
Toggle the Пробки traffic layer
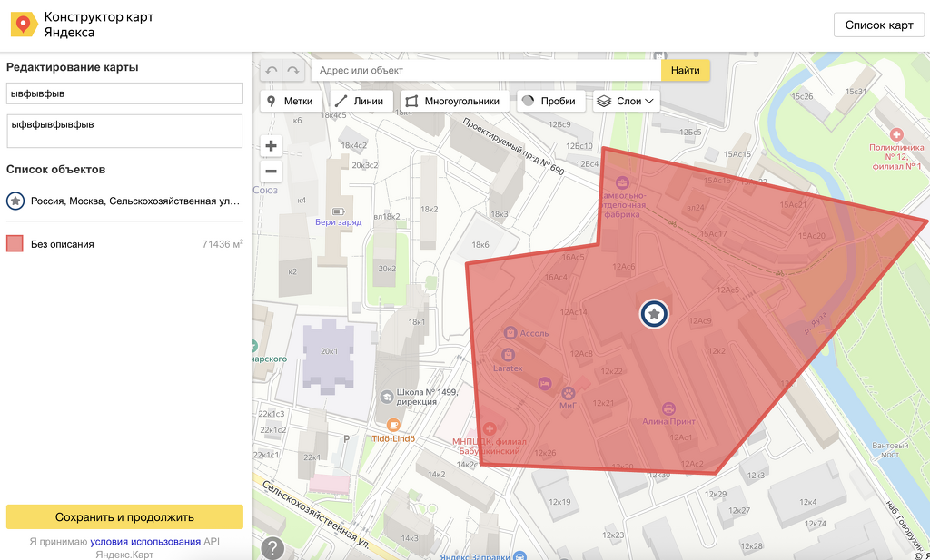550,102
